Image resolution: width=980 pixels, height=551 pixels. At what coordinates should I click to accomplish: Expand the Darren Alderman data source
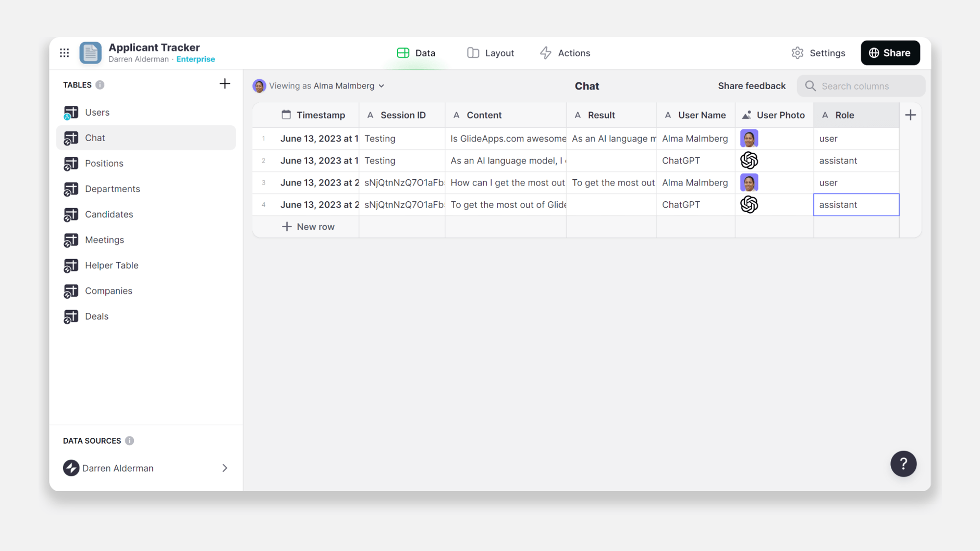point(224,468)
